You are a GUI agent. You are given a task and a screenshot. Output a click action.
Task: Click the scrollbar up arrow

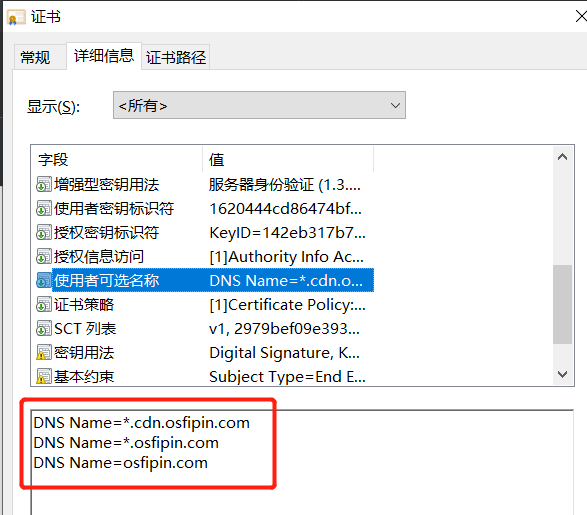tap(562, 157)
